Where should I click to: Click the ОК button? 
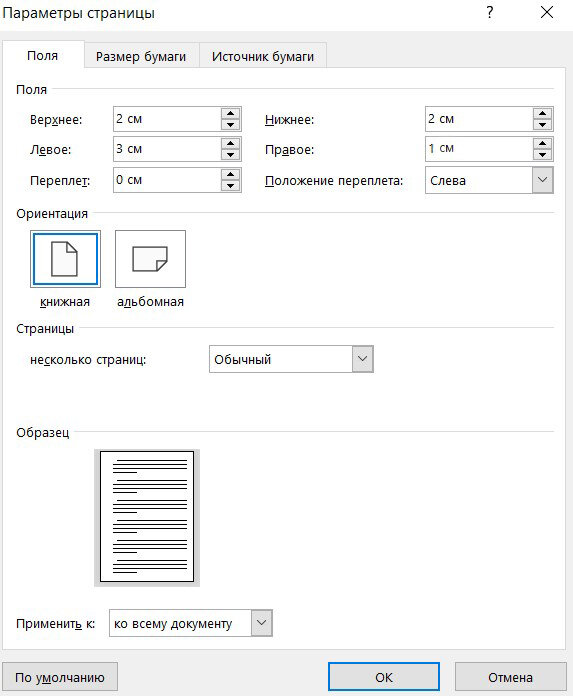tap(384, 677)
